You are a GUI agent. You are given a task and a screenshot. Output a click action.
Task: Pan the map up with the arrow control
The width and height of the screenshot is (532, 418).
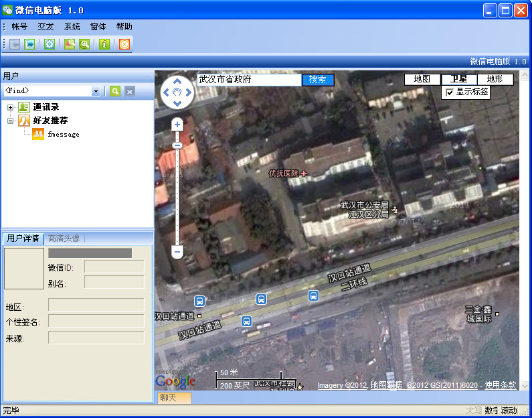(x=178, y=82)
